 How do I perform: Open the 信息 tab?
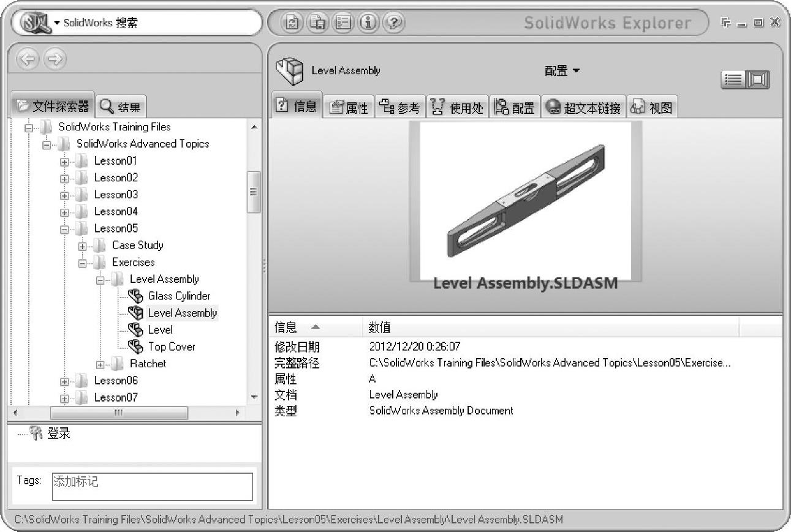(297, 106)
